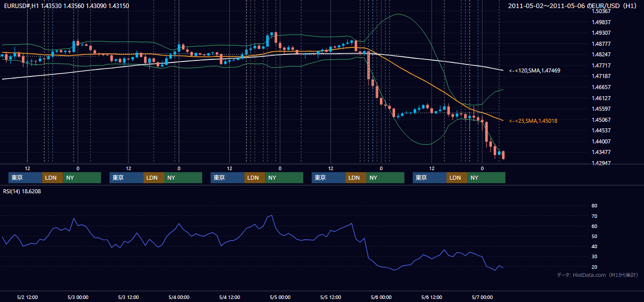Click the 1.49837 price axis label
The width and height of the screenshot is (644, 302).
[601, 22]
